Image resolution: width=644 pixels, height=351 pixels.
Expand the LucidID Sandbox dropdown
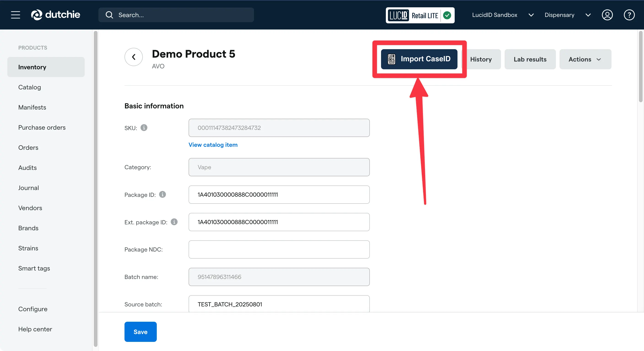[503, 15]
